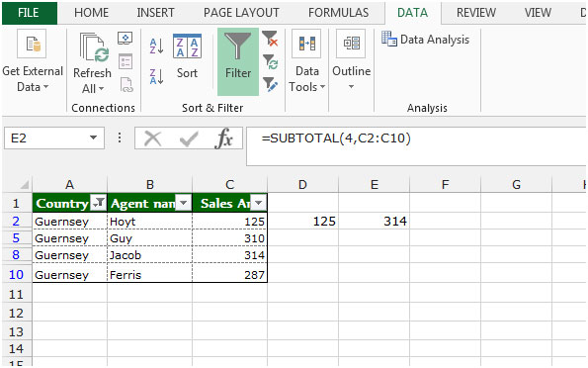
Task: Select row 8 header
Action: [x=16, y=255]
